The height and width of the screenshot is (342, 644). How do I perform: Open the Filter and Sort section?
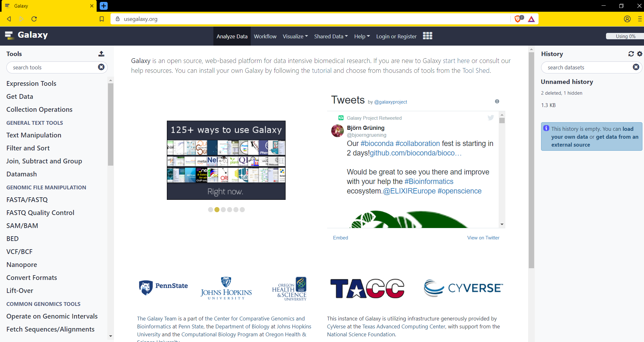coord(28,148)
